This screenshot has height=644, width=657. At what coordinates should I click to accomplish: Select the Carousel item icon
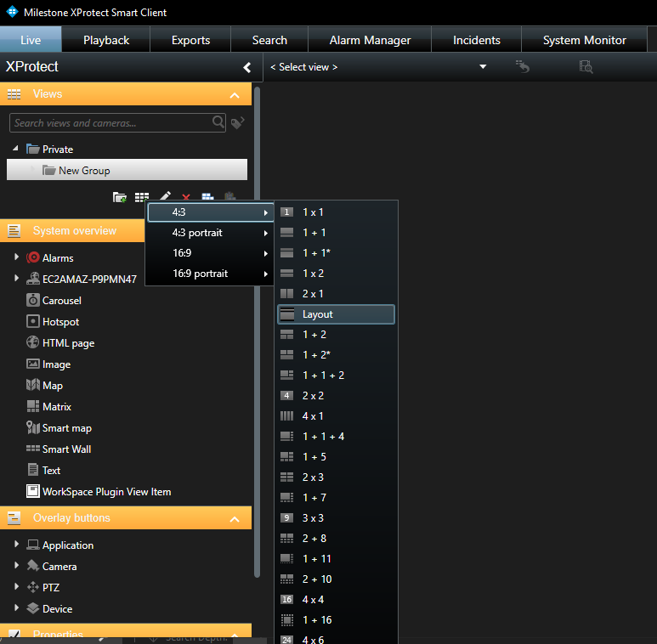pyautogui.click(x=32, y=300)
